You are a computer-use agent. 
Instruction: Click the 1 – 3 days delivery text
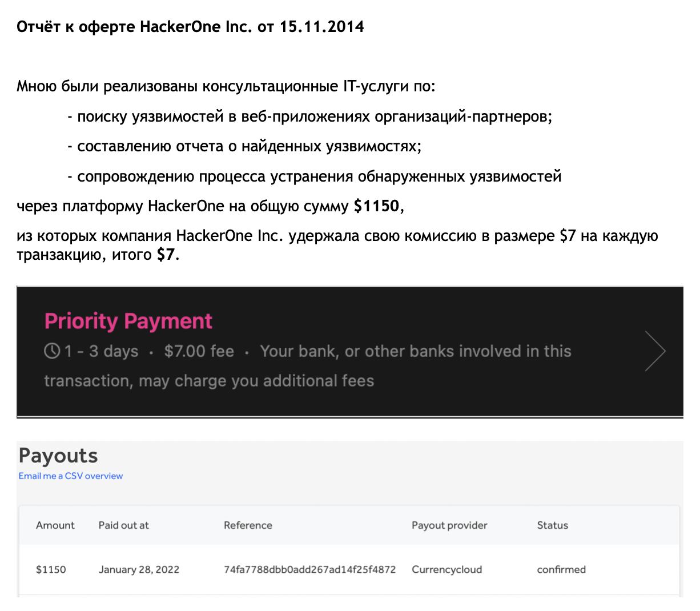click(x=101, y=351)
